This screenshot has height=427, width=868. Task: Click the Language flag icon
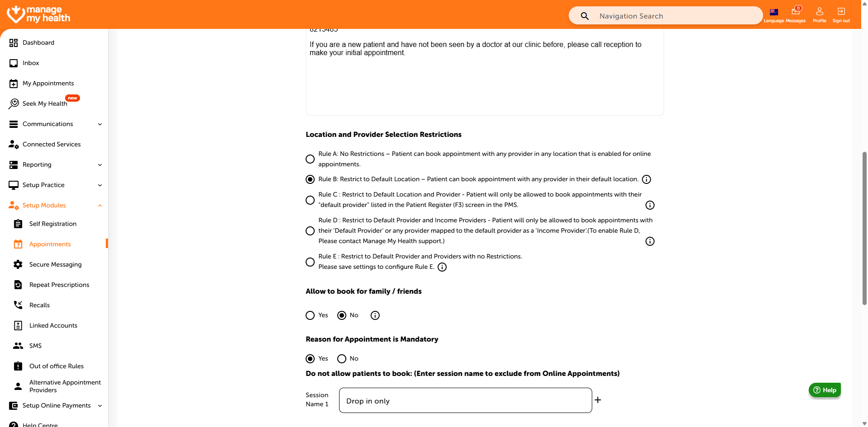[774, 12]
